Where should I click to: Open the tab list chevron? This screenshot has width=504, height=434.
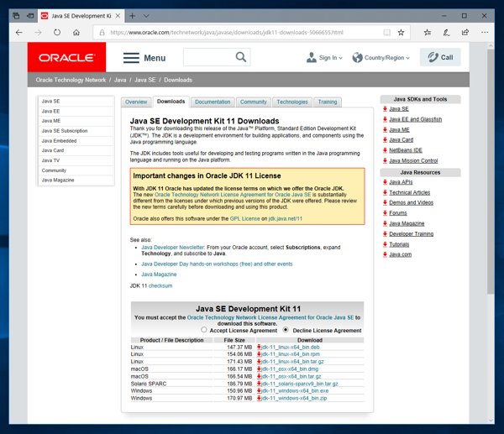(146, 16)
